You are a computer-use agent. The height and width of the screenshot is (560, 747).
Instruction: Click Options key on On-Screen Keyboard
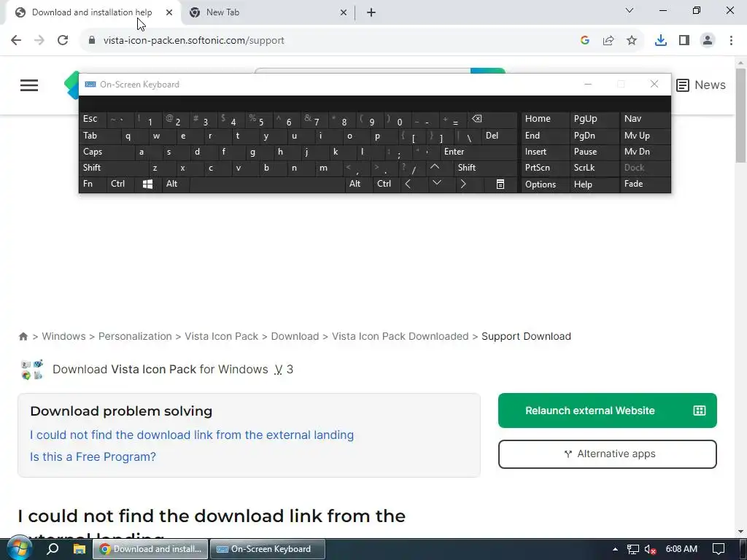[x=546, y=184]
